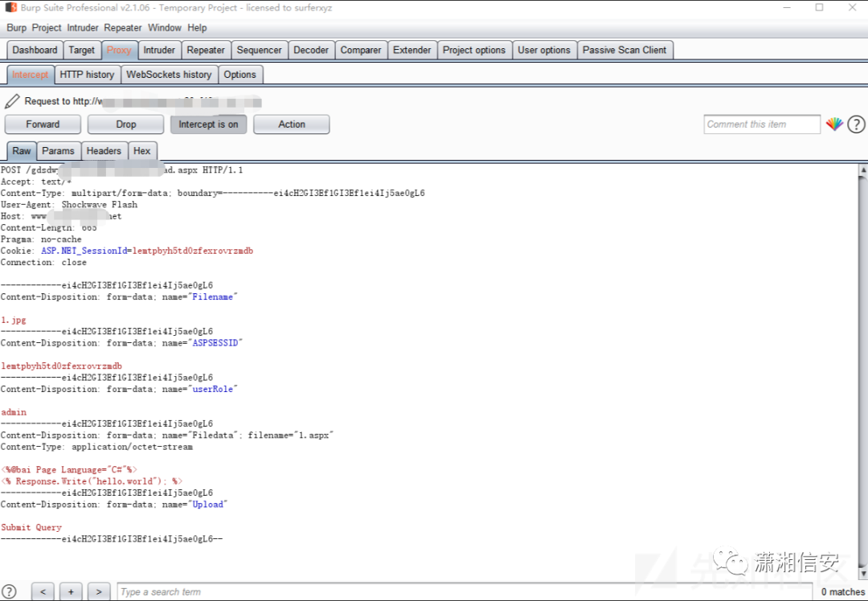868x601 pixels.
Task: Click the Connection close header line
Action: [43, 262]
